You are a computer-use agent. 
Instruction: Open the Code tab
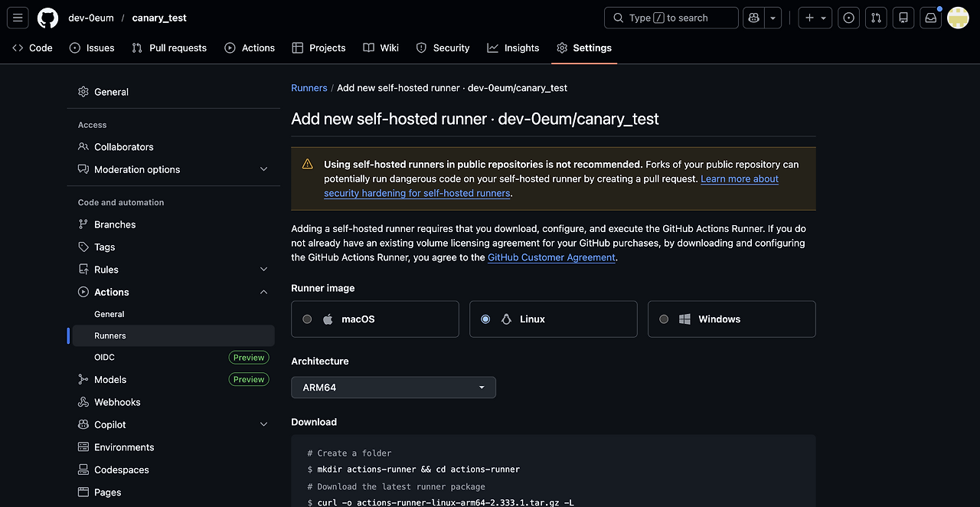pos(32,47)
